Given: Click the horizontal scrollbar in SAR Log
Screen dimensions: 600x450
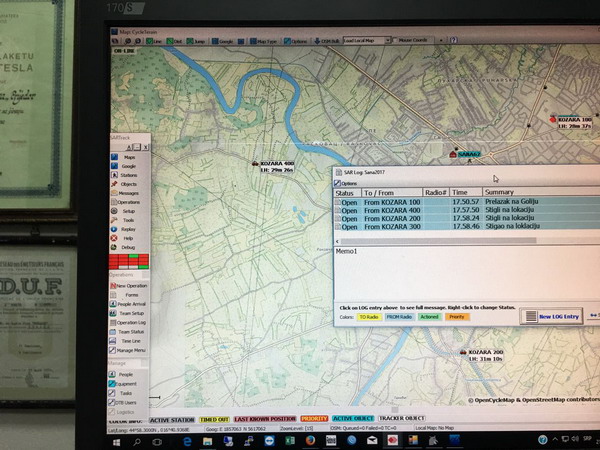Looking at the screenshot, I should (438, 241).
